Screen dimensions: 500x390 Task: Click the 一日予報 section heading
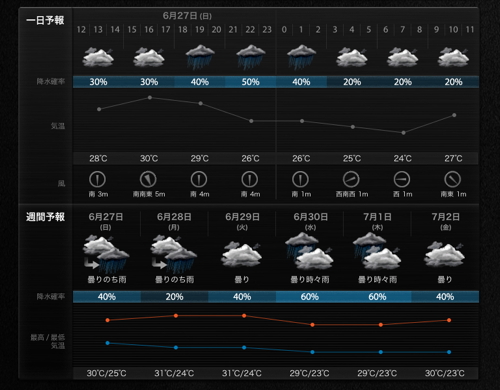coord(45,20)
